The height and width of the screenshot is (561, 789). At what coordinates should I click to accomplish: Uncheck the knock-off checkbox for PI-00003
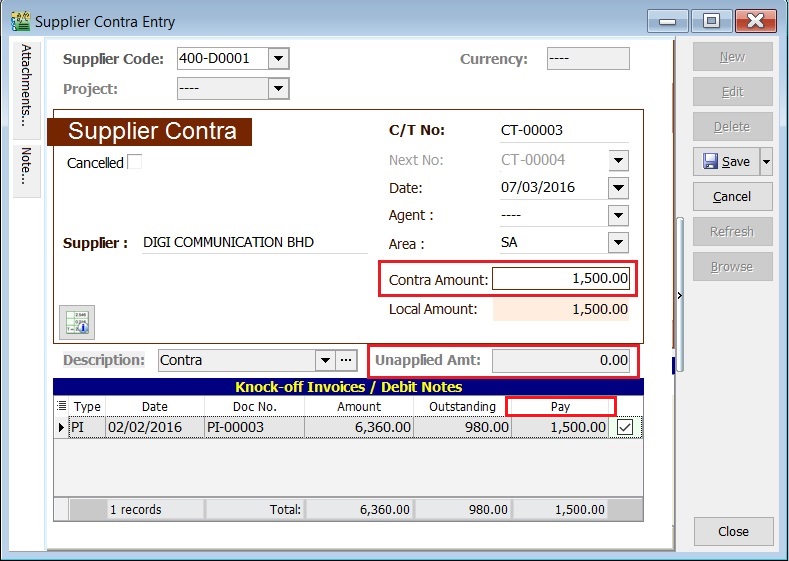click(x=625, y=427)
